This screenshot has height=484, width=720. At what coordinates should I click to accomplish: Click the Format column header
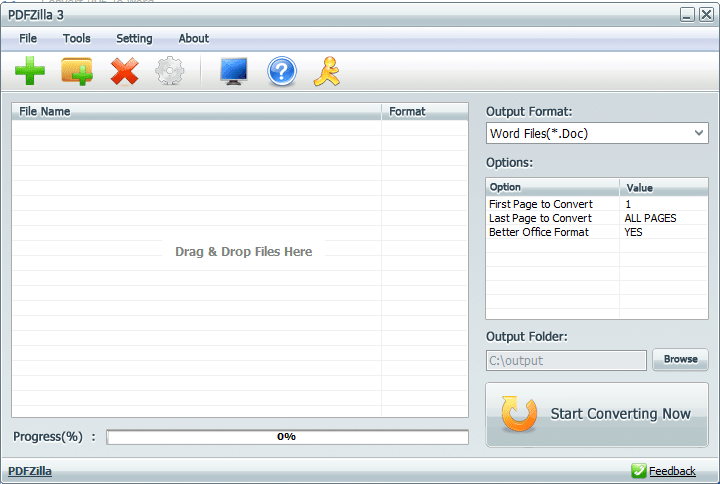pyautogui.click(x=425, y=112)
